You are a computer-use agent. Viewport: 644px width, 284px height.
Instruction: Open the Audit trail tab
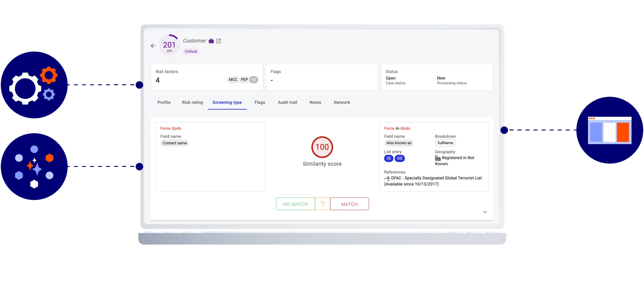[287, 102]
